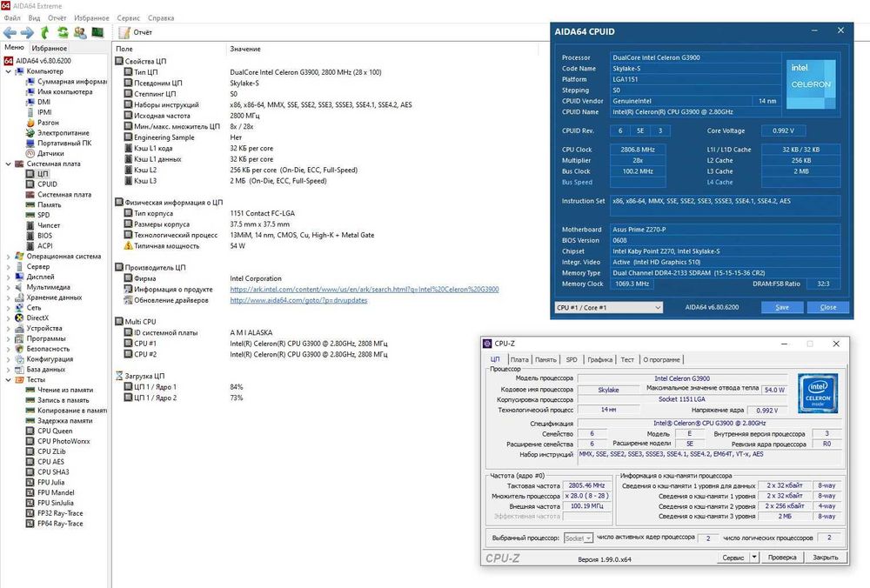Click Close in AIDA64 CPUID window

[828, 307]
